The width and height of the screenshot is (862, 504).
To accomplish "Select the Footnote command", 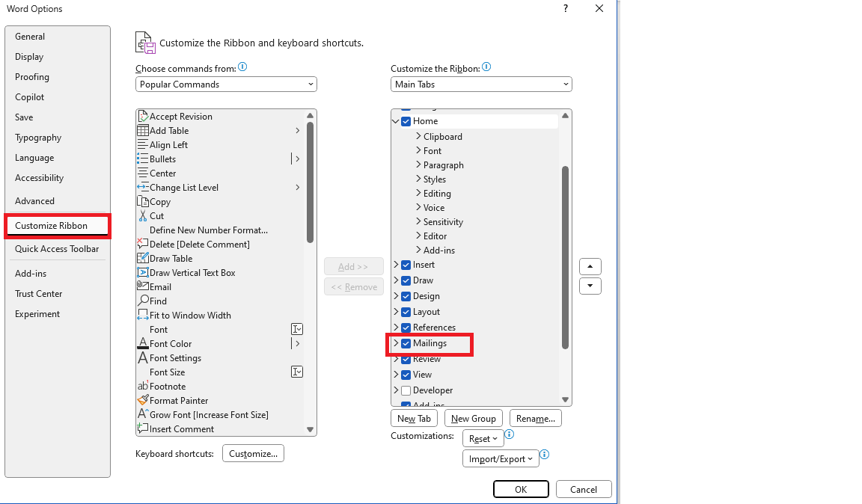I will [168, 386].
